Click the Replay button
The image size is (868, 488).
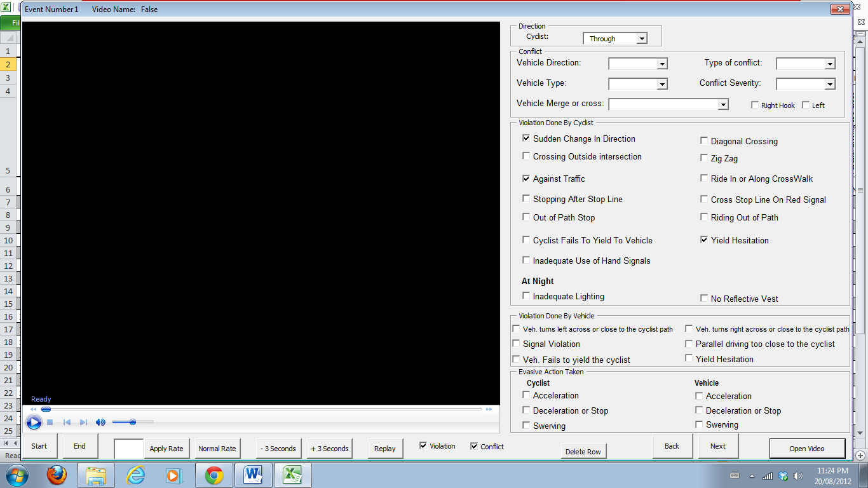385,448
